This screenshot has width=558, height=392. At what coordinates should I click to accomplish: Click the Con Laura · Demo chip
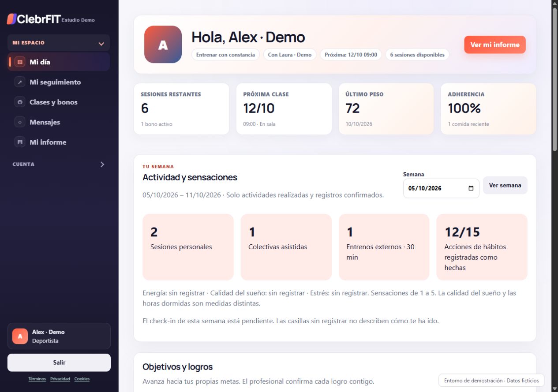[290, 55]
